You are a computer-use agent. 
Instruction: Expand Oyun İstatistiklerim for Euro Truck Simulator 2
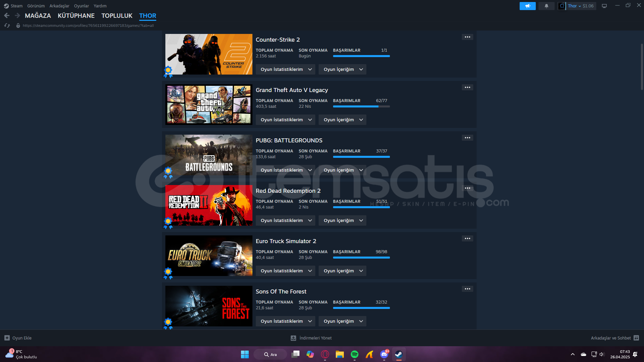(x=285, y=271)
